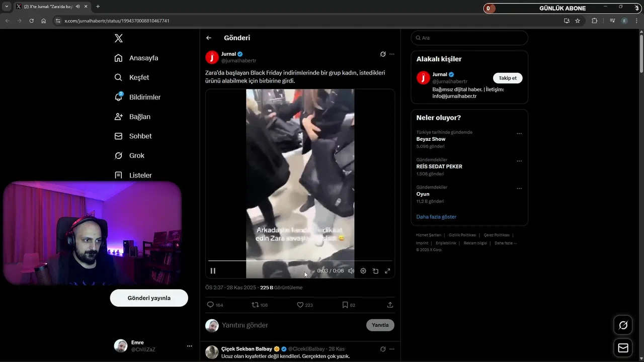
Task: Open Oyun trending topic
Action: tap(423, 194)
